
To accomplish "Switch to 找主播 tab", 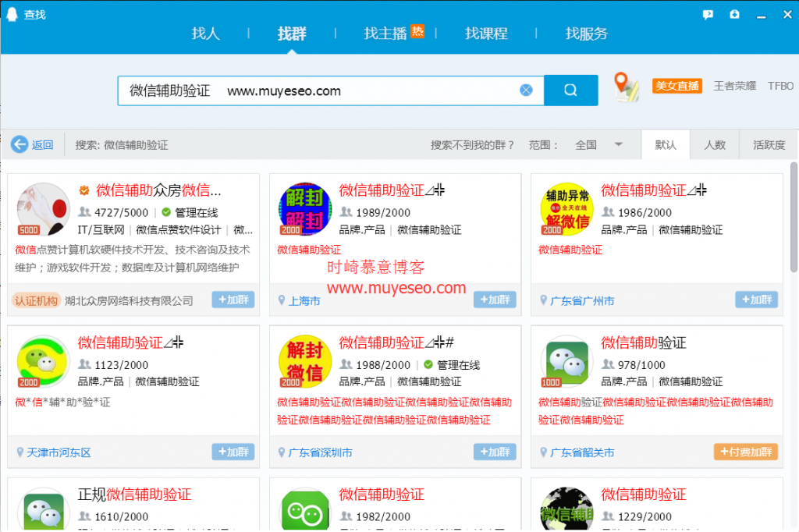I will coord(385,34).
